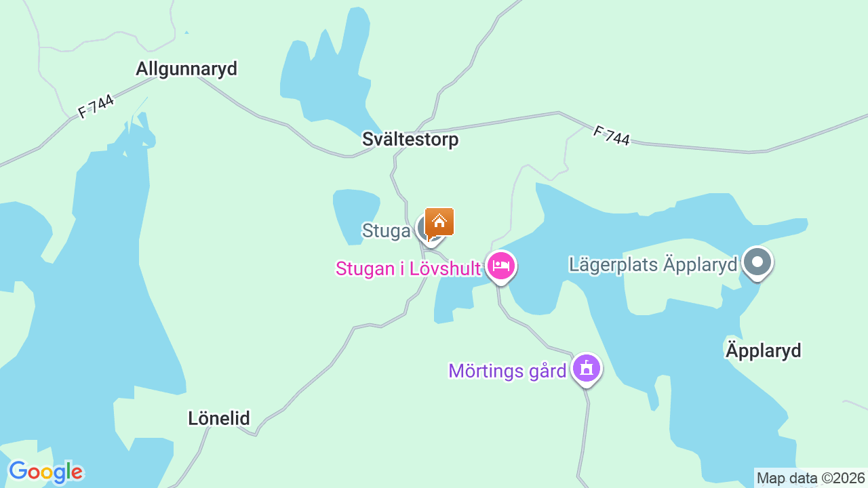This screenshot has height=488, width=868.
Task: Open the Google logo link
Action: pos(45,472)
